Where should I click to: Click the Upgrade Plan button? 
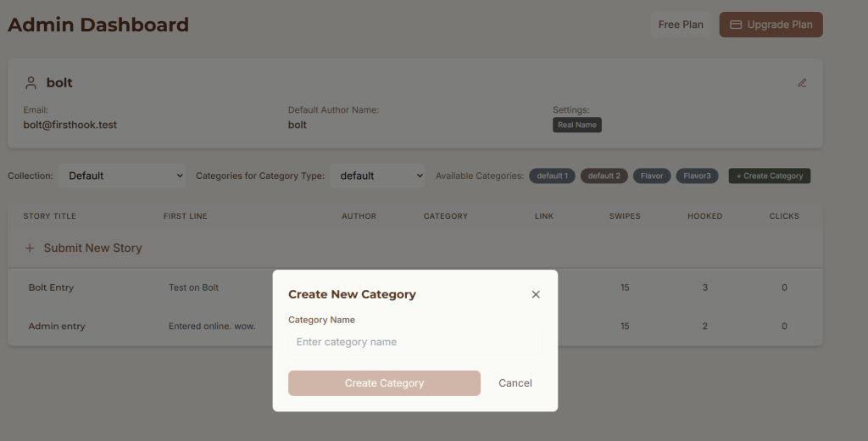[771, 25]
